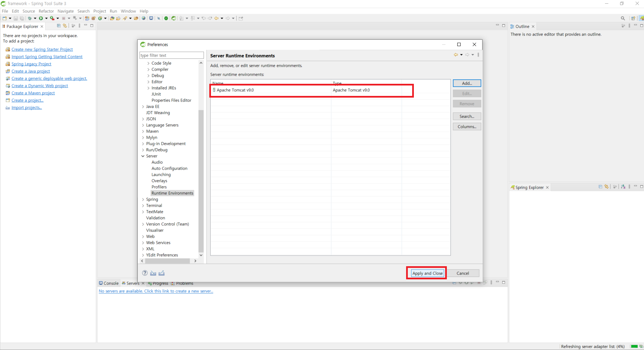Screen dimensions: 644x350
Task: Select Auto Configuration under Server
Action: click(x=169, y=169)
